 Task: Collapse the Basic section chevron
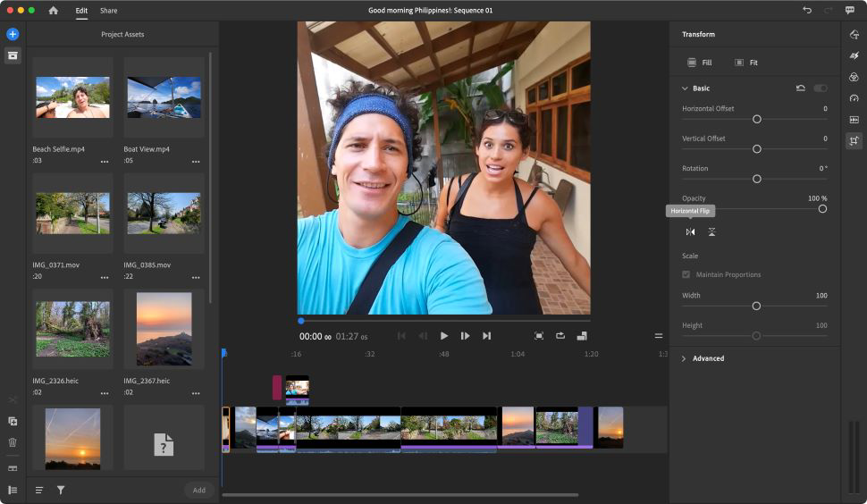685,88
